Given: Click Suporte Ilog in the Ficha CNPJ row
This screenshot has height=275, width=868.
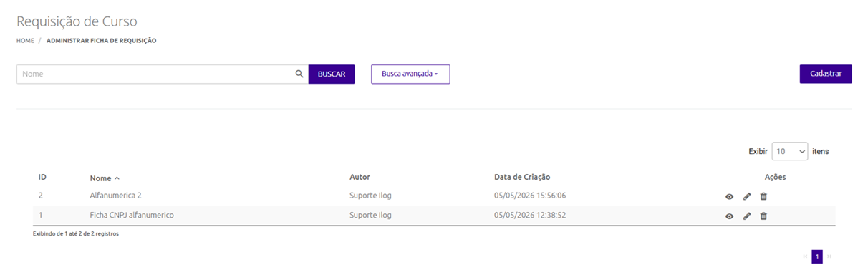Looking at the screenshot, I should (x=370, y=215).
